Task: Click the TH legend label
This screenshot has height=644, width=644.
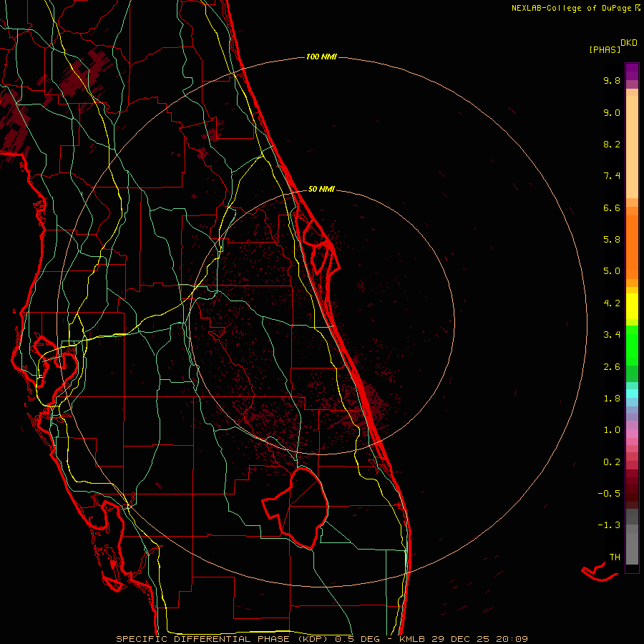Action: tap(615, 557)
